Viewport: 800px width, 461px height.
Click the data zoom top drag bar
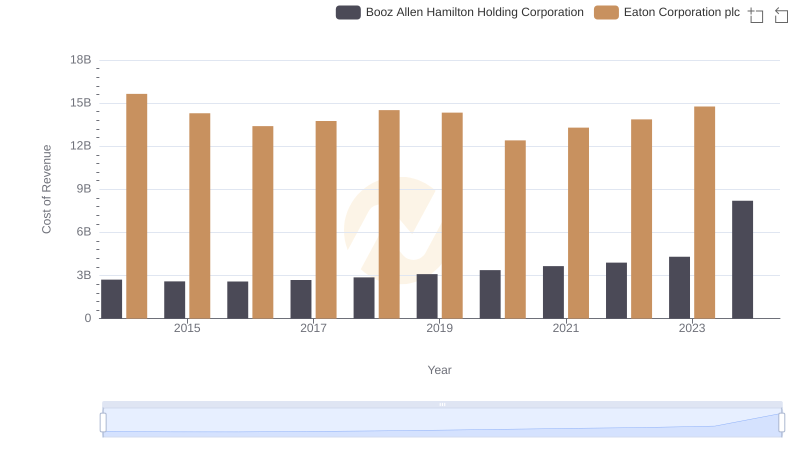(x=442, y=404)
